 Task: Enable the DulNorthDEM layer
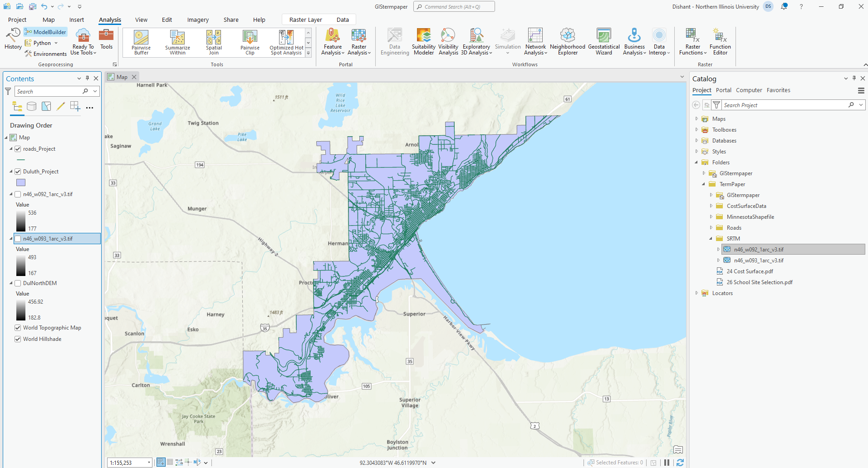18,283
